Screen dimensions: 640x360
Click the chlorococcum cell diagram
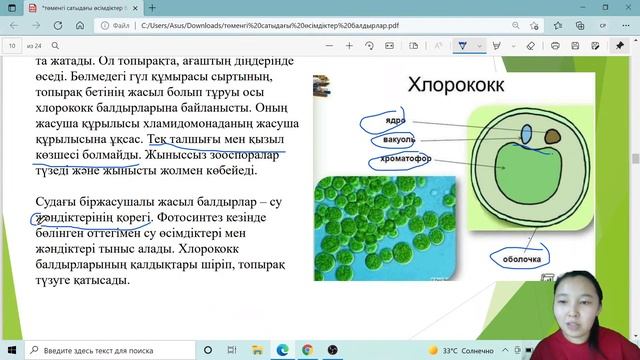[x=531, y=168]
